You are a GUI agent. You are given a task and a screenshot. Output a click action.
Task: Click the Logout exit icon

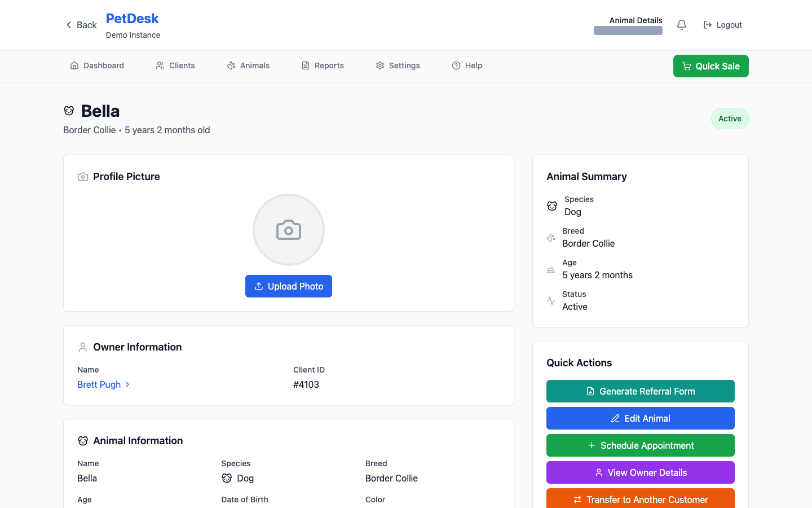click(x=708, y=25)
